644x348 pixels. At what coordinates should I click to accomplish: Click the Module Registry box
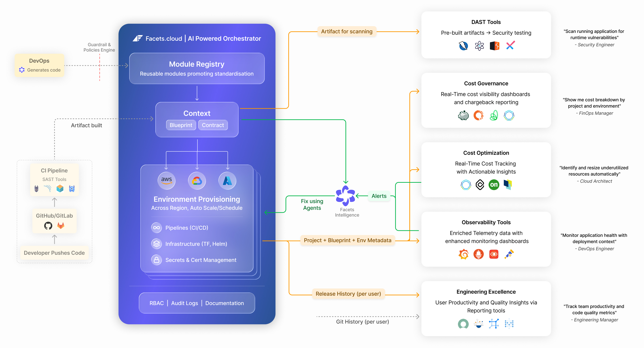coord(197,68)
